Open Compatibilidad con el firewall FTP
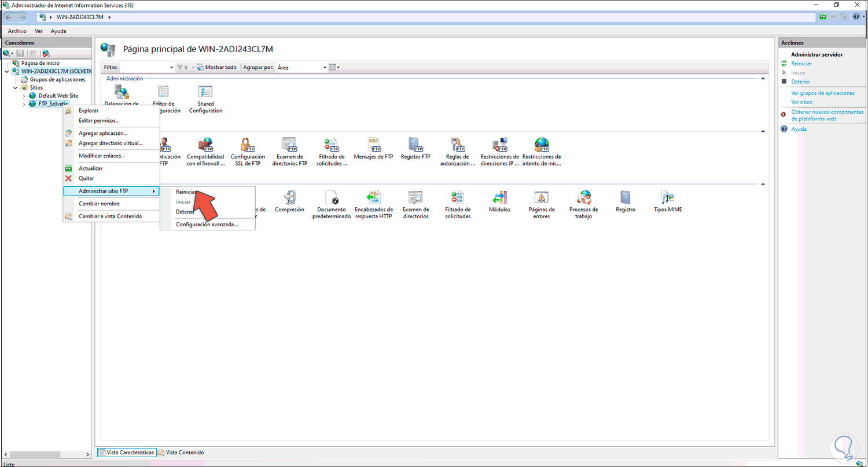This screenshot has width=868, height=467. click(x=205, y=152)
